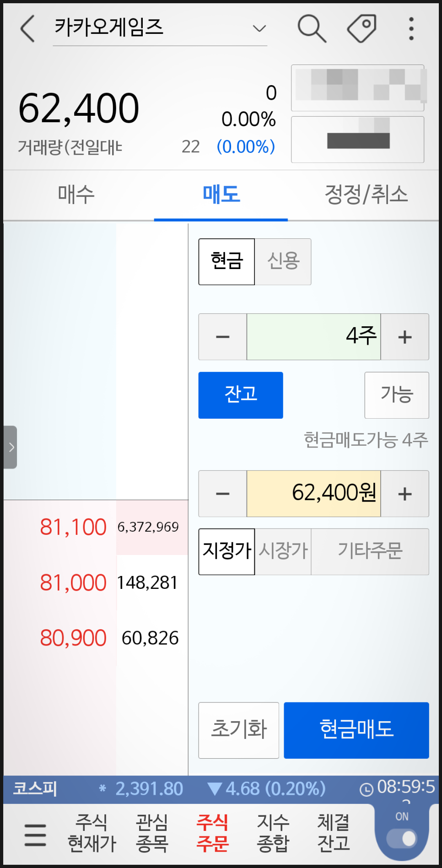442x868 pixels.
Task: Decrease quantity with the minus button
Action: pos(223,337)
